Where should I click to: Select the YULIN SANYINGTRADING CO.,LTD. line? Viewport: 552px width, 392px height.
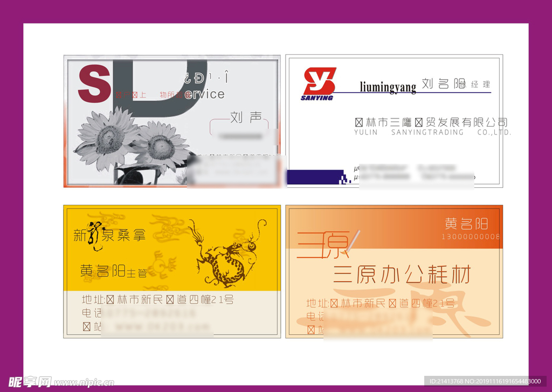point(432,132)
